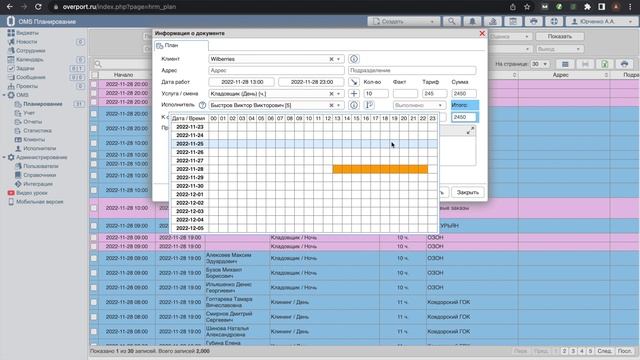Open Задачи in sidebar
Image resolution: width=640 pixels, height=360 pixels.
click(25, 69)
